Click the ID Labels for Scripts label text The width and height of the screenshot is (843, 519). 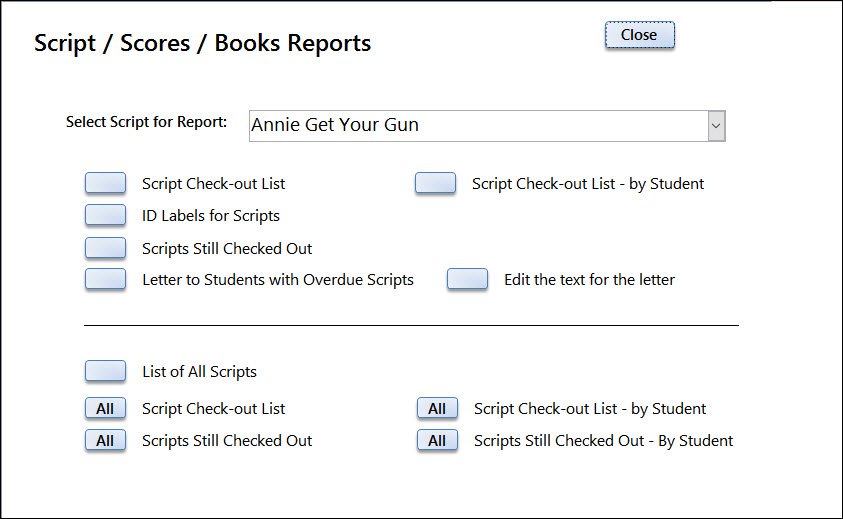[211, 216]
